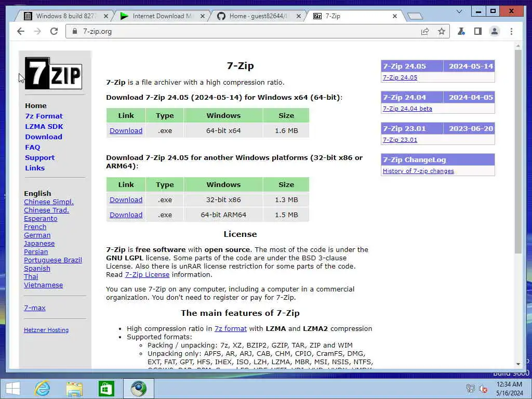Open the 7z format link
Screen dimensions: 532x399
click(230, 329)
